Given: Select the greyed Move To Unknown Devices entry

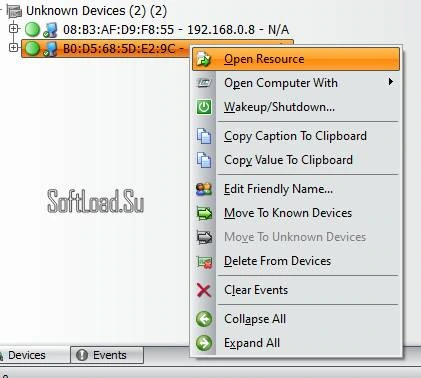Looking at the screenshot, I should pyautogui.click(x=296, y=237).
